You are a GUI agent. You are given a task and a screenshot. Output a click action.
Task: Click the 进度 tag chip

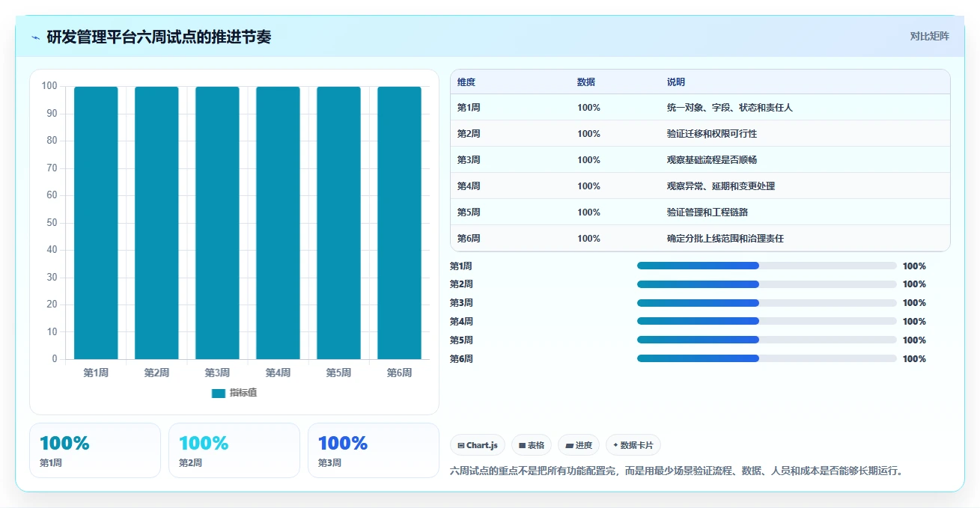[x=579, y=445]
